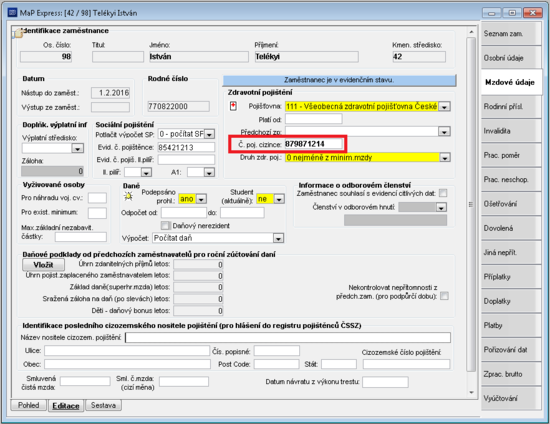Open Student (aktuálně) dropdown with ne
Screen dimensions: 550x424
point(279,199)
